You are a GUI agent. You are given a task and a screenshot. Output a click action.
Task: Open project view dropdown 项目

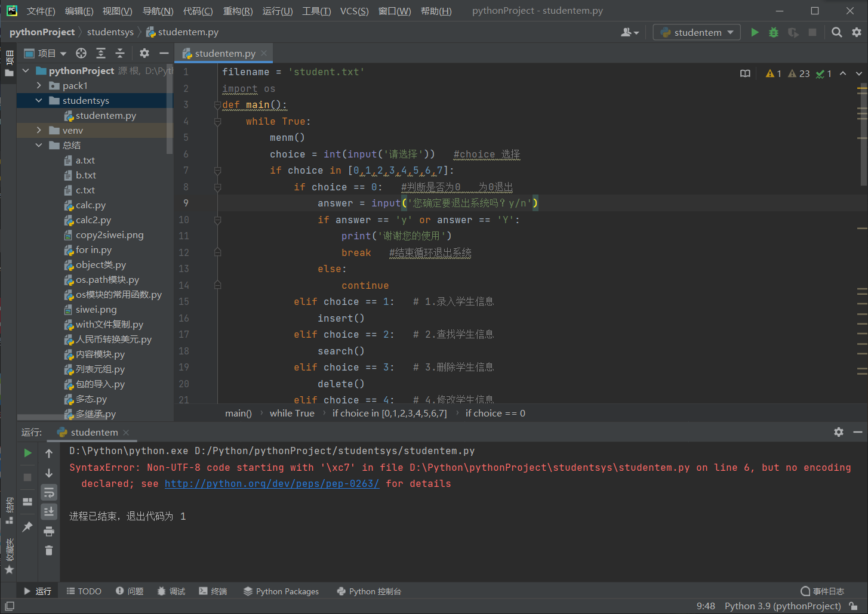coord(45,53)
